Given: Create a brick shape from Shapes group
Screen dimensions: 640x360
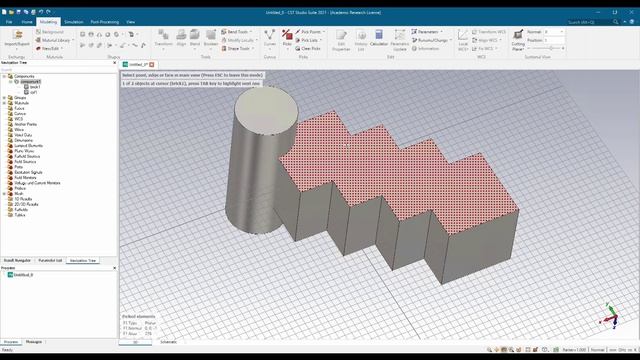Looking at the screenshot, I should (82, 34).
